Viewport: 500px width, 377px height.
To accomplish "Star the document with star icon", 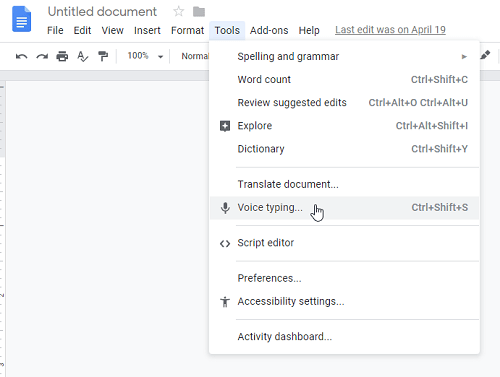I will [x=179, y=12].
